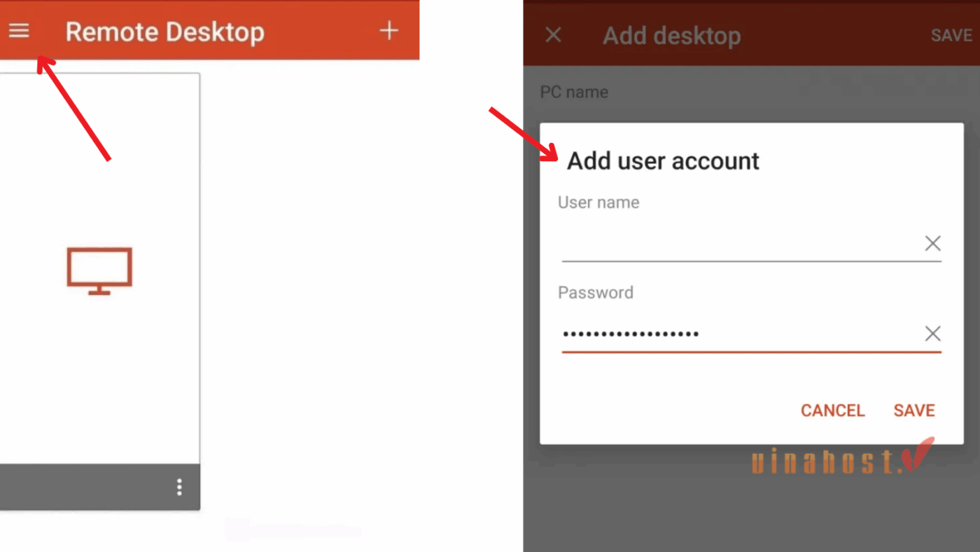The height and width of the screenshot is (552, 980).
Task: Click the Remote Desktop title text
Action: tap(165, 32)
